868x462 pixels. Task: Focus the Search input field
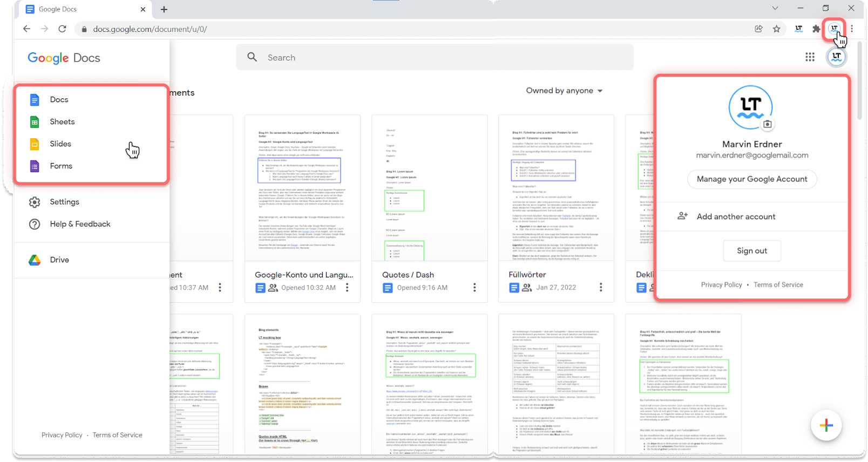click(435, 57)
